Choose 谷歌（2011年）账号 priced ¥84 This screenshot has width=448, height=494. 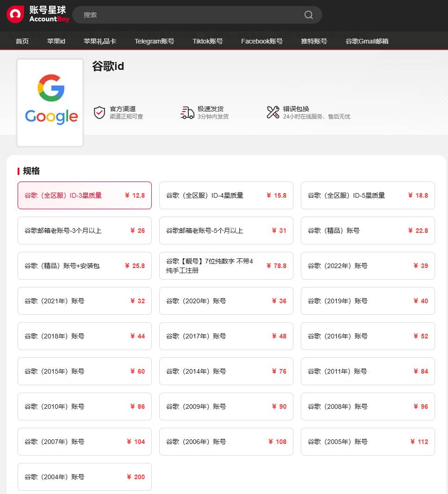(368, 371)
